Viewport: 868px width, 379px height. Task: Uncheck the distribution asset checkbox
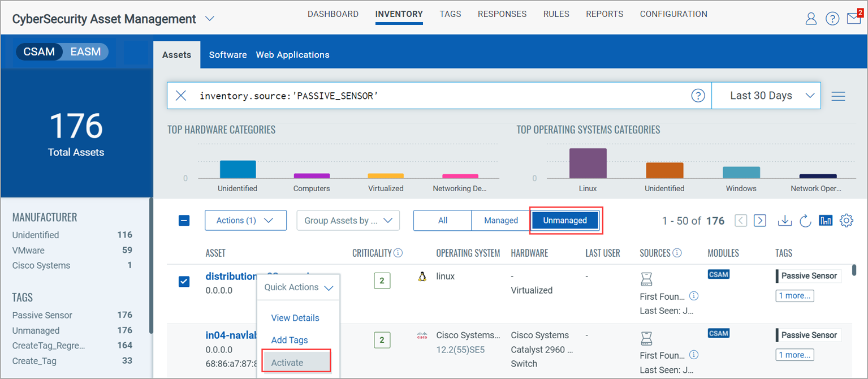(x=184, y=281)
